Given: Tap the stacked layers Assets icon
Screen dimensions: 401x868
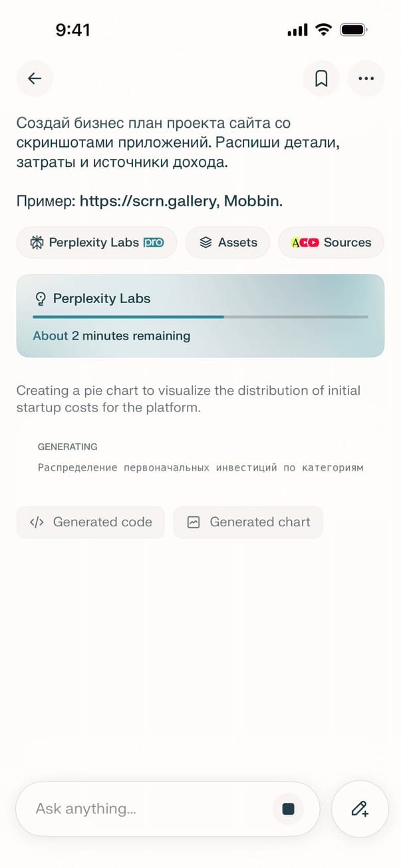Looking at the screenshot, I should (x=205, y=243).
